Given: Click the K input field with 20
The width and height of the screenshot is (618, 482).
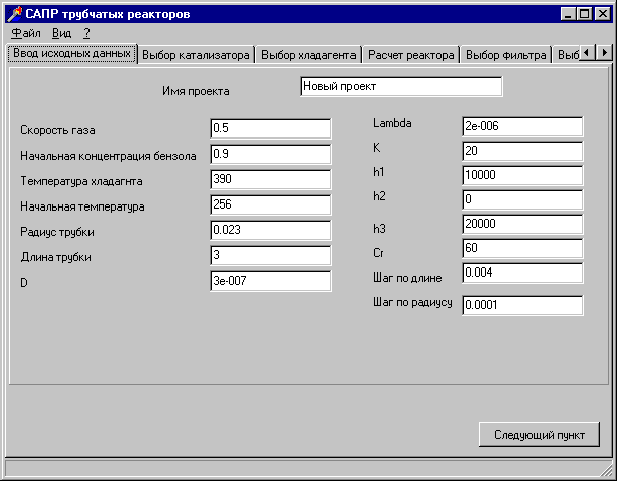Looking at the screenshot, I should 523,151.
